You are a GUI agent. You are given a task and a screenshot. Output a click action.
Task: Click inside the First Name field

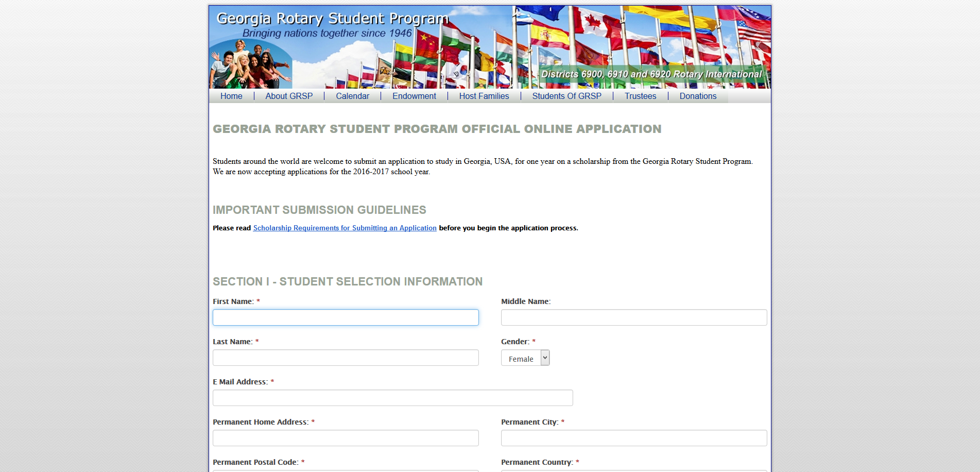pos(345,317)
